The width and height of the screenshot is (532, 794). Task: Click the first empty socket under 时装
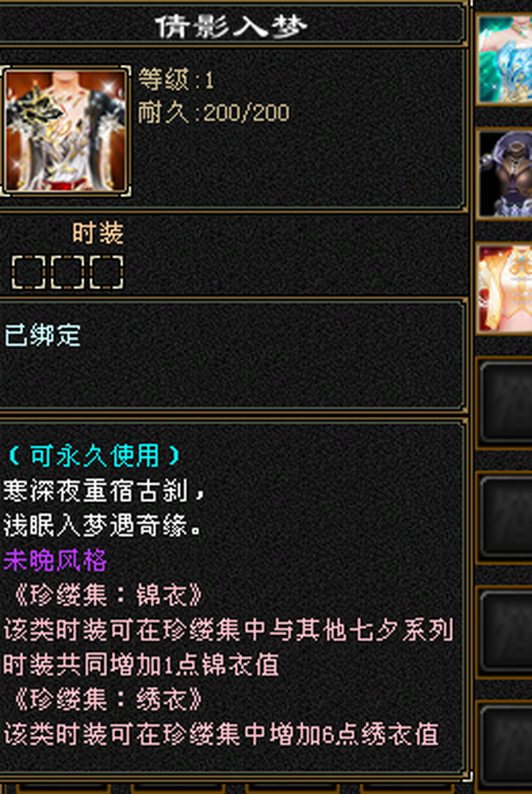pos(28,272)
